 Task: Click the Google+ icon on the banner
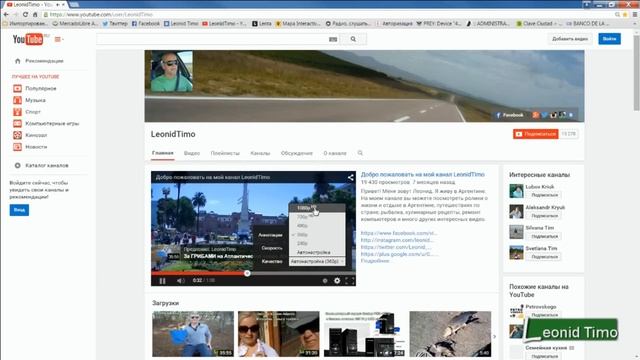[x=536, y=115]
